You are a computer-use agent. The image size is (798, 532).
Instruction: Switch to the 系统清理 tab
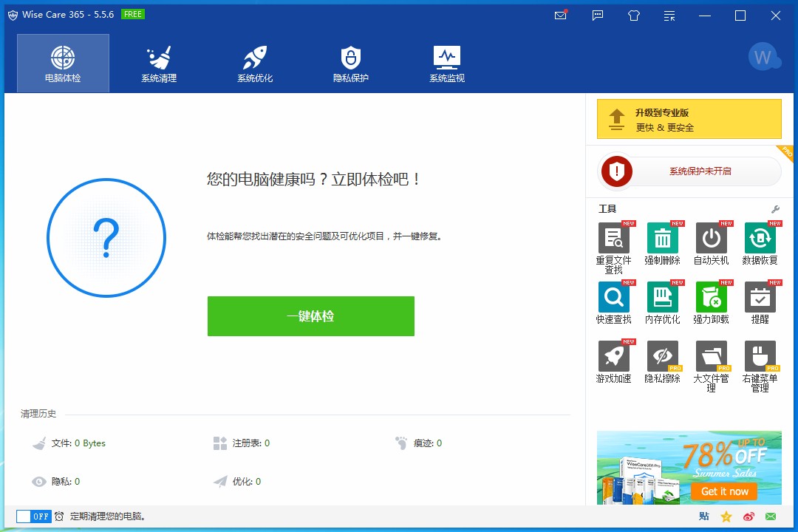(159, 63)
